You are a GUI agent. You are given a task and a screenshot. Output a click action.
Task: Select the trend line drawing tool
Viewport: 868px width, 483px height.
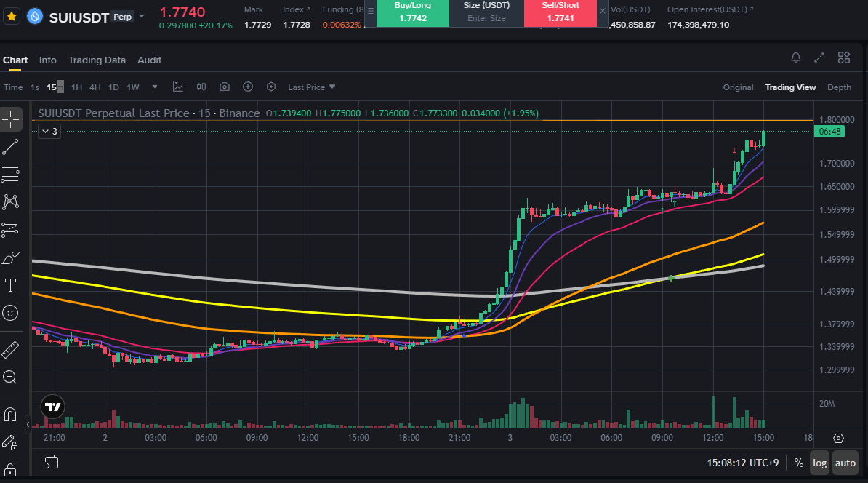click(x=10, y=147)
